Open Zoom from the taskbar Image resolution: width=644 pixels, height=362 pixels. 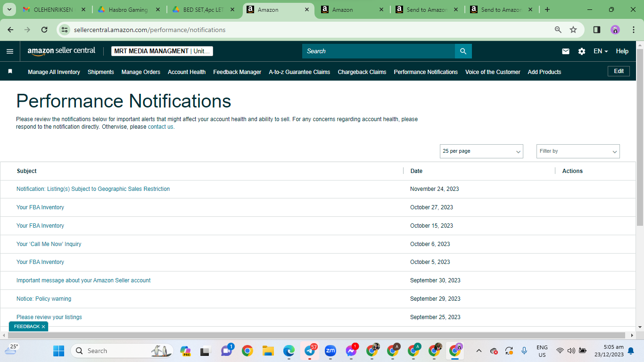point(330,351)
